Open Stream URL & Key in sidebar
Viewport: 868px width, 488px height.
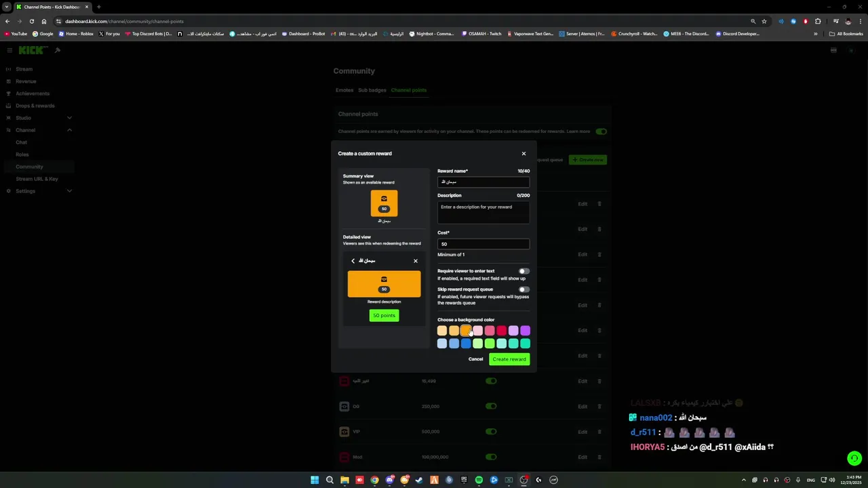pyautogui.click(x=37, y=179)
